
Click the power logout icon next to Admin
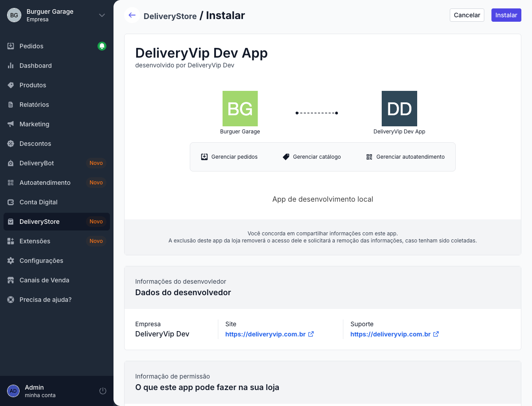point(103,391)
